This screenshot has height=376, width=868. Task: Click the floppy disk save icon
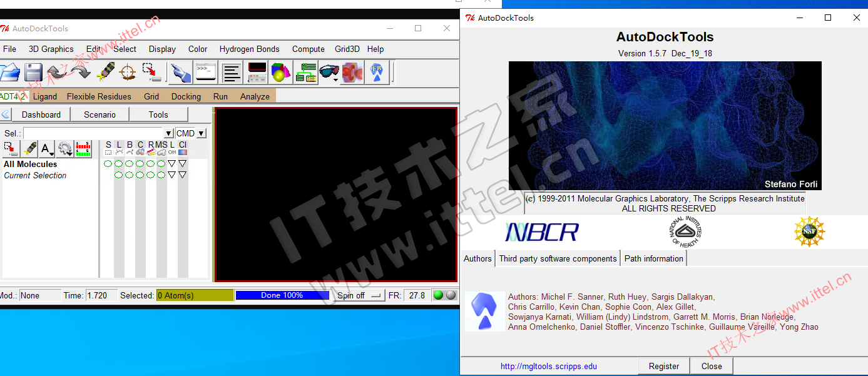click(x=33, y=72)
